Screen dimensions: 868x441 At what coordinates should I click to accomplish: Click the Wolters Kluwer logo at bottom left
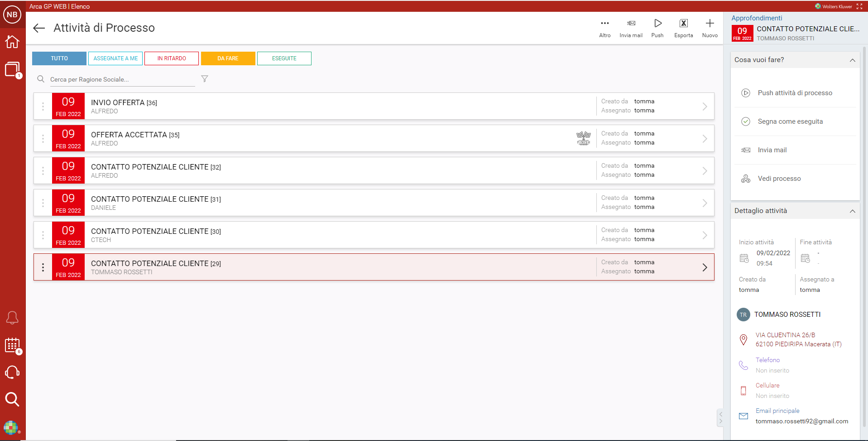click(x=11, y=427)
